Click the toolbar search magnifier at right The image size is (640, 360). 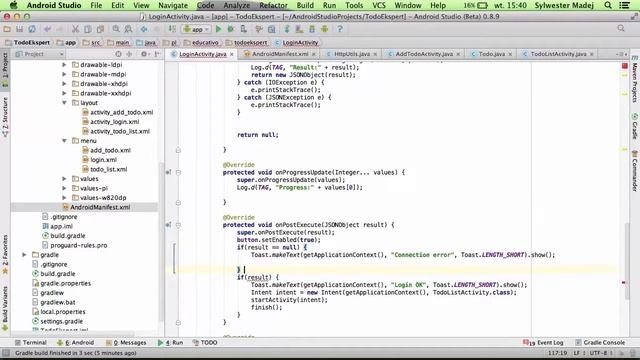(621, 28)
